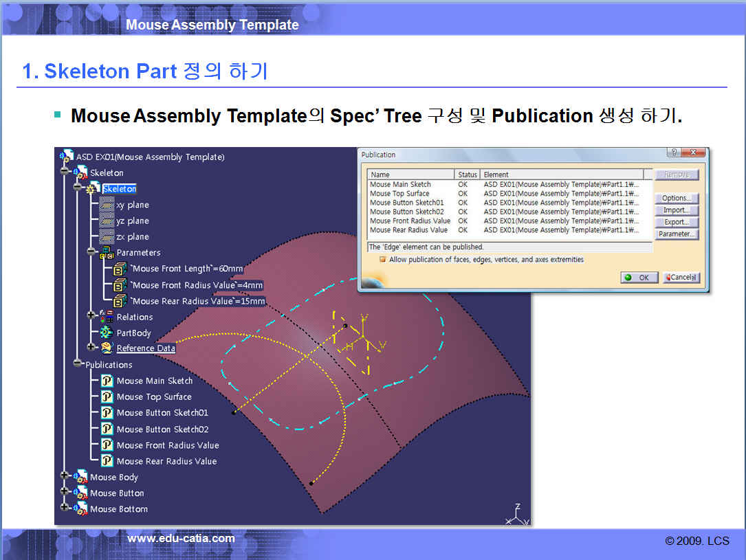Open the Options... button
Viewport: 746px width, 560px height.
coord(677,198)
